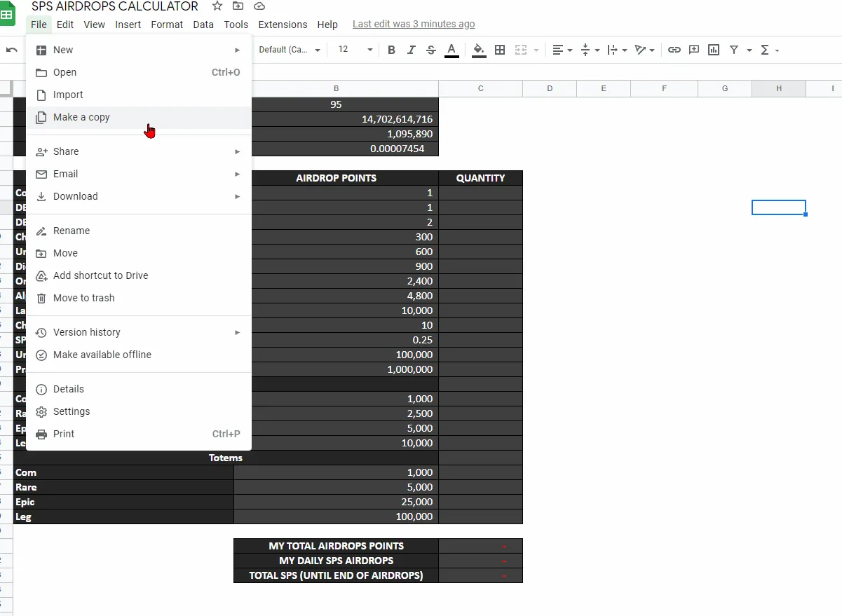Toggle italic formatting
Viewport: 842px width, 616px height.
[412, 50]
